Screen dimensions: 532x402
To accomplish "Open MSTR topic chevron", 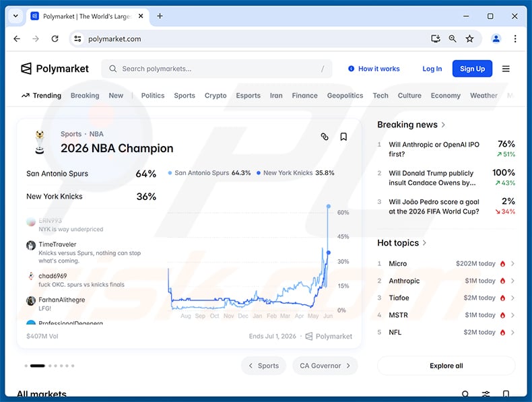I will point(512,315).
